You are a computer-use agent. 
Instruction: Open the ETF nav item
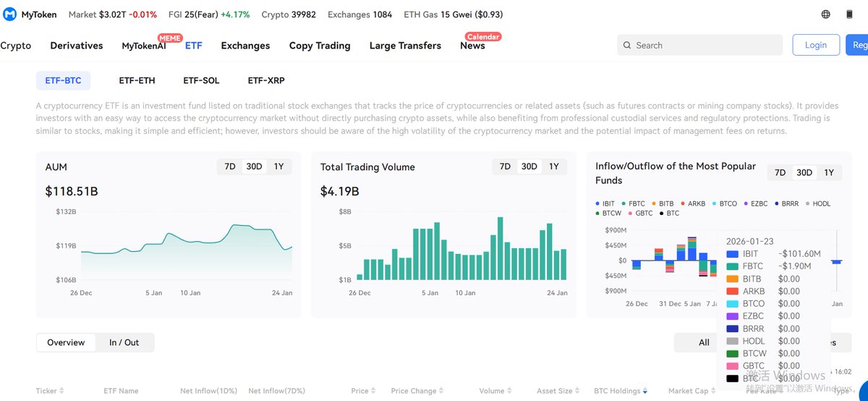194,46
